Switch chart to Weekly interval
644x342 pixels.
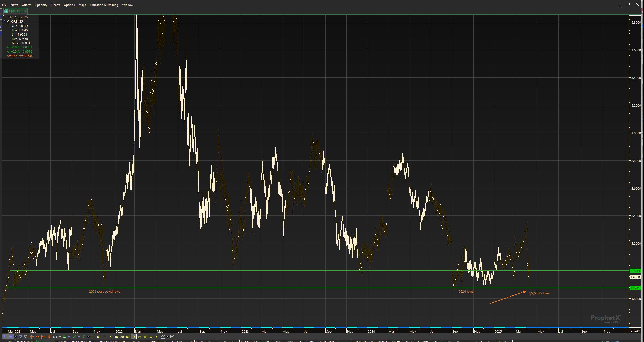click(x=139, y=337)
